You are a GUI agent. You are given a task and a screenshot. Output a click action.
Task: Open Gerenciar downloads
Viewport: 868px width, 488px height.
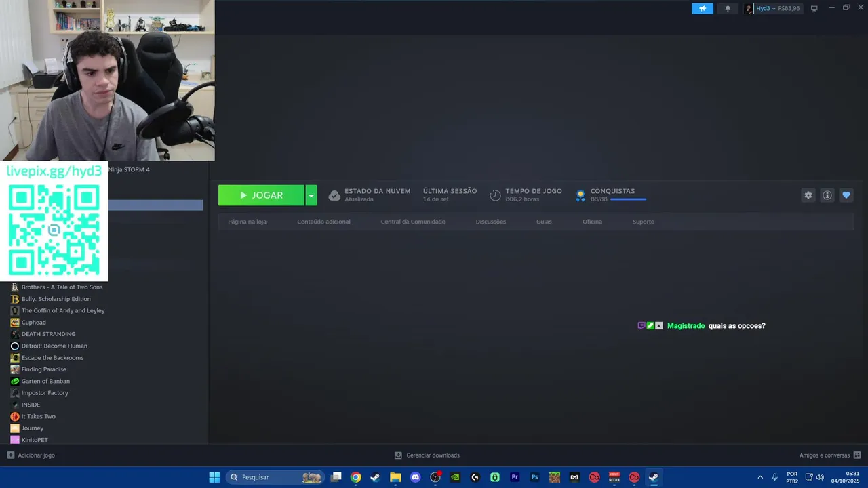pyautogui.click(x=427, y=455)
